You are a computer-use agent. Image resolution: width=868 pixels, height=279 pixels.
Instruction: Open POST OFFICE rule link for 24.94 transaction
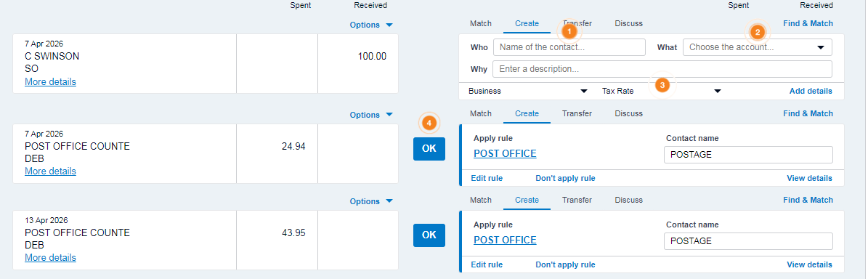[505, 154]
